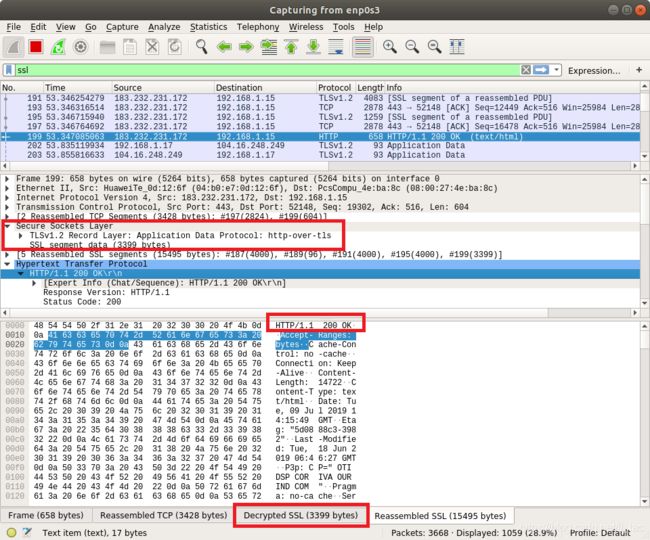
Task: Open the Tools menu
Action: (344, 27)
